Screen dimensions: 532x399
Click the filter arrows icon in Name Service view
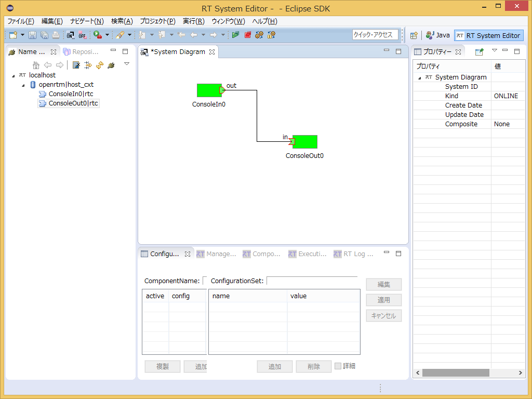pyautogui.click(x=88, y=65)
